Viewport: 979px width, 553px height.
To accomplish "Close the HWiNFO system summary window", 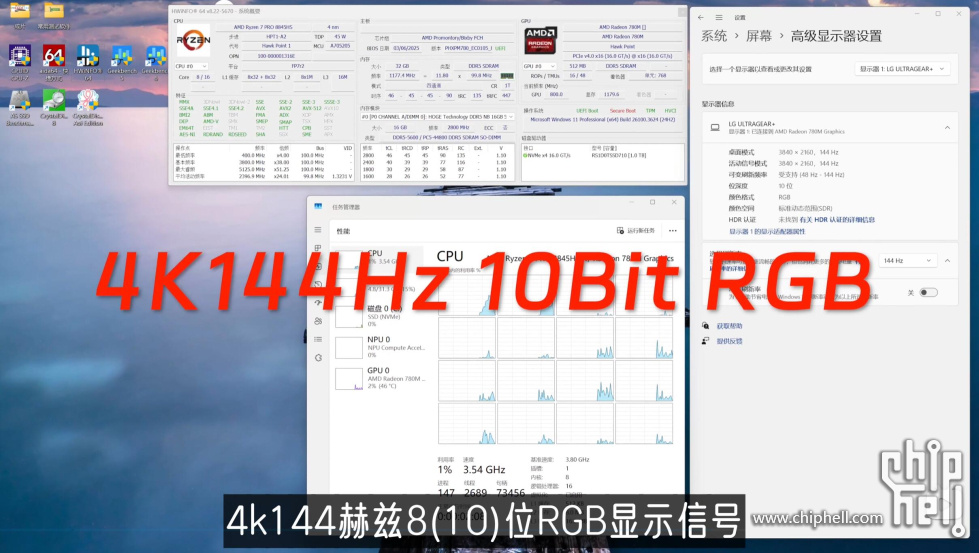I will coord(682,11).
